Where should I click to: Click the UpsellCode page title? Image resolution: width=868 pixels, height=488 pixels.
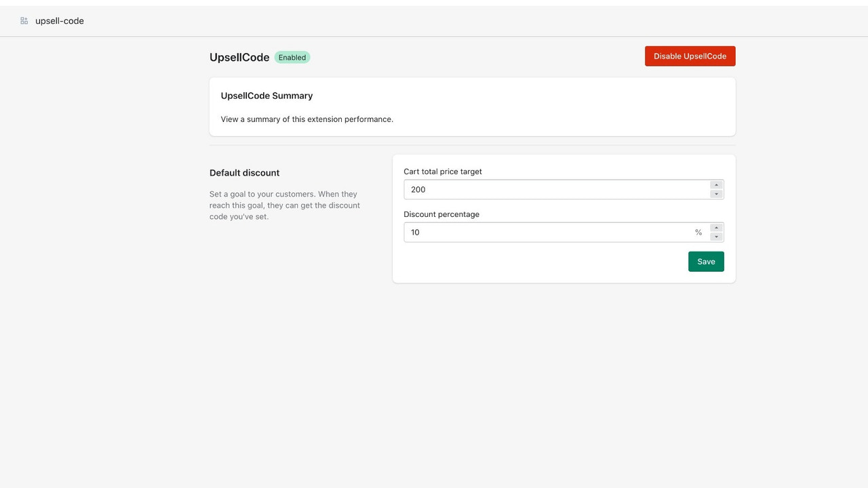pyautogui.click(x=239, y=57)
